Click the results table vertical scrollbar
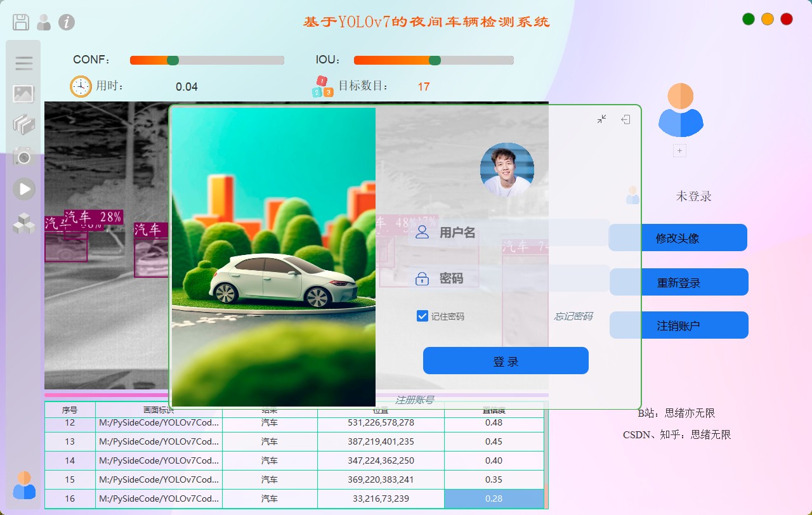 coord(546,455)
